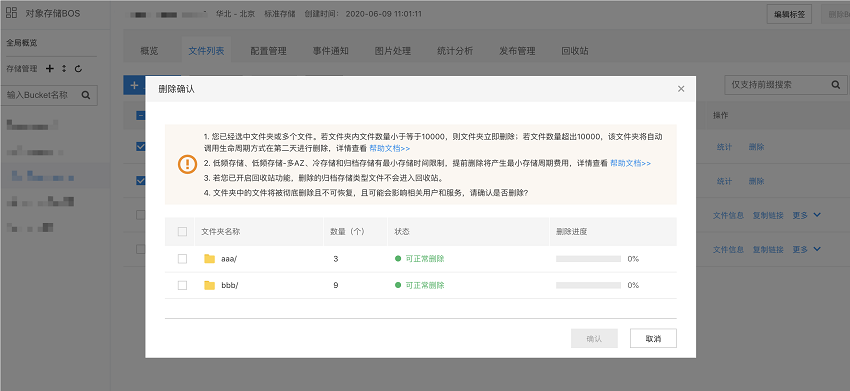Click the aaa/ deletion progress bar
The height and width of the screenshot is (391, 850).
point(588,259)
